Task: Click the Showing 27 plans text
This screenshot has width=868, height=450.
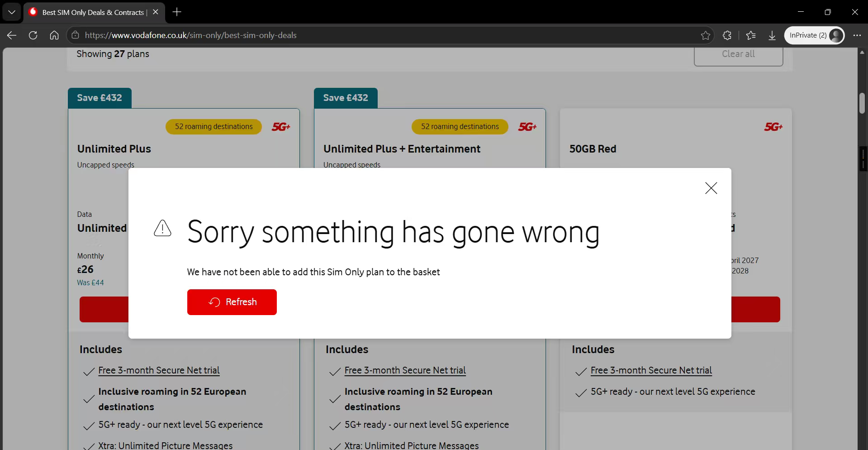Action: coord(113,54)
